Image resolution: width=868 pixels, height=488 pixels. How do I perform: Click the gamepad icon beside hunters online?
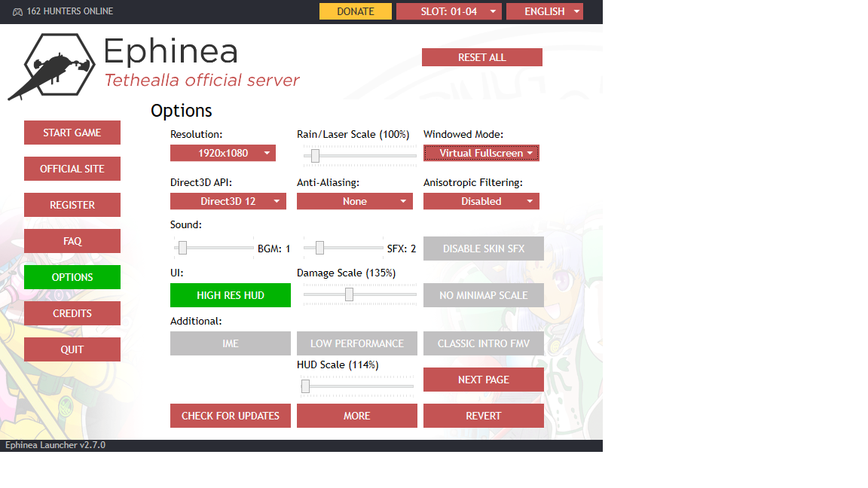pyautogui.click(x=18, y=11)
